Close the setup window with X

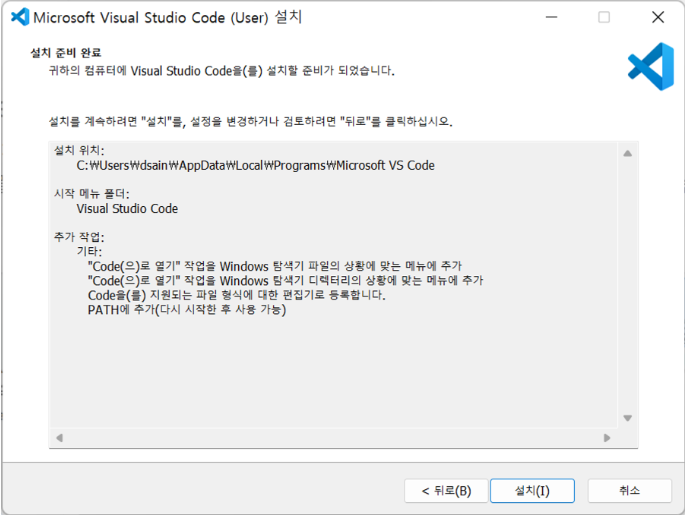point(658,17)
